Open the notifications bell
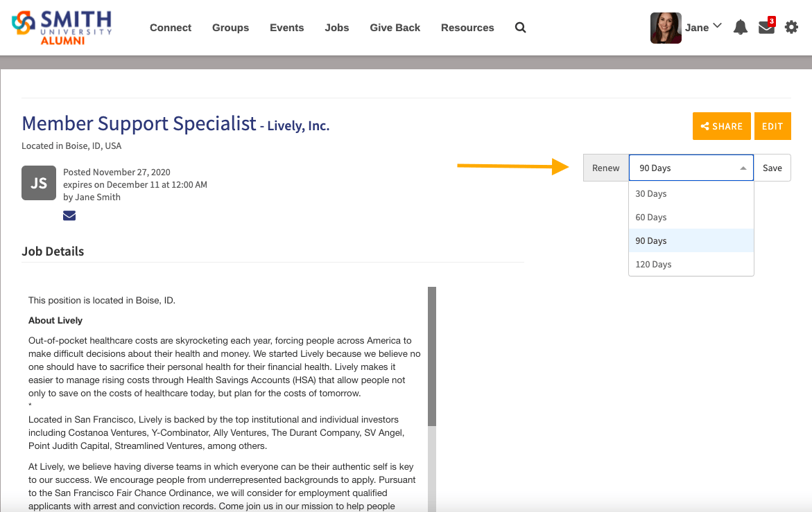The image size is (812, 512). [741, 28]
